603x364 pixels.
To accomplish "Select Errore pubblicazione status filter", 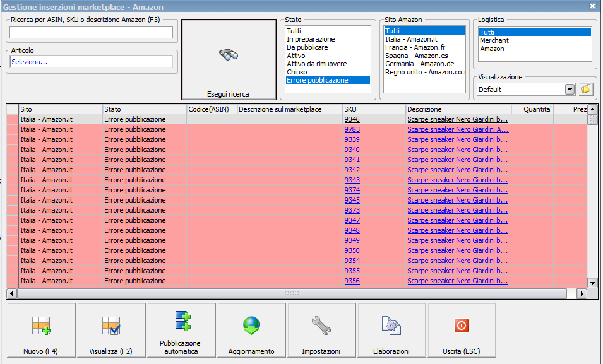I will pos(328,80).
